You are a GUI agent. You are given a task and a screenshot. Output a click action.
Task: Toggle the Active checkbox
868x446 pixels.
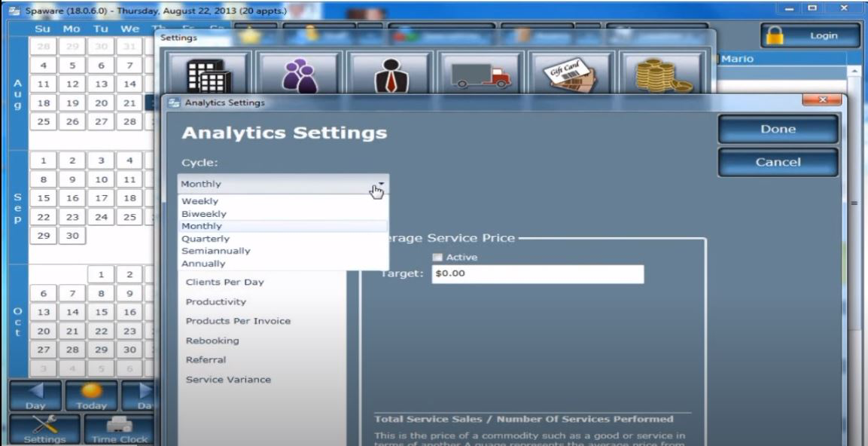click(x=437, y=257)
